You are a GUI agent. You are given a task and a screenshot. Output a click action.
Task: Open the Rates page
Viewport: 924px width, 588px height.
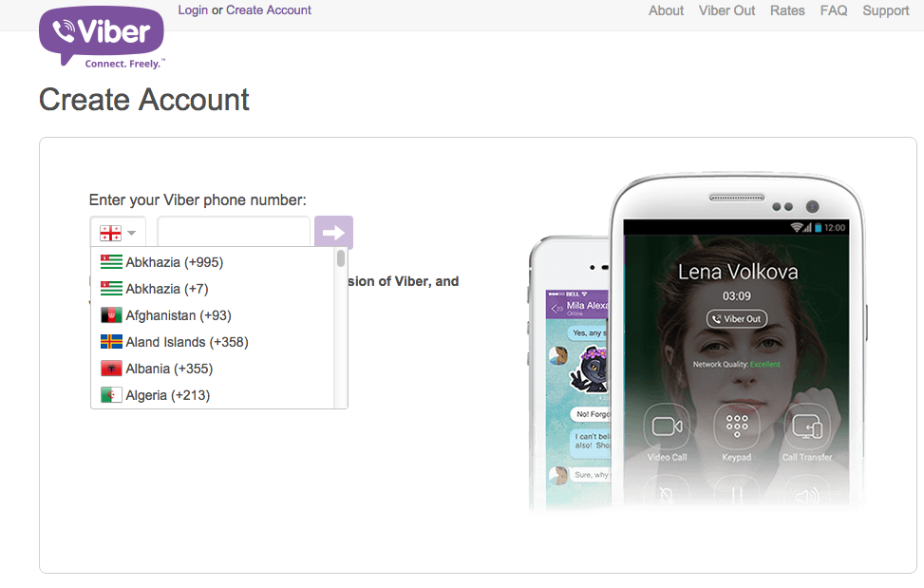(787, 10)
